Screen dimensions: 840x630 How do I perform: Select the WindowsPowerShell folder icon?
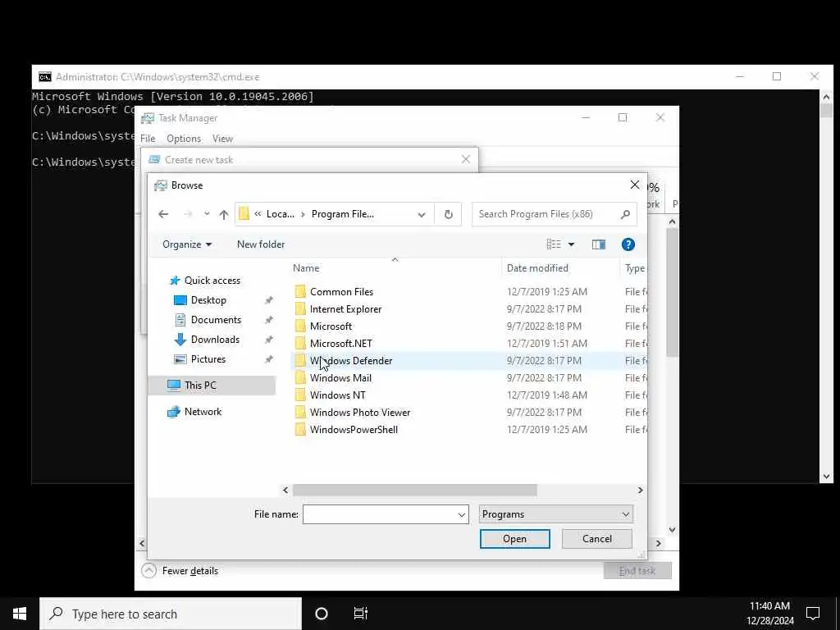(300, 429)
